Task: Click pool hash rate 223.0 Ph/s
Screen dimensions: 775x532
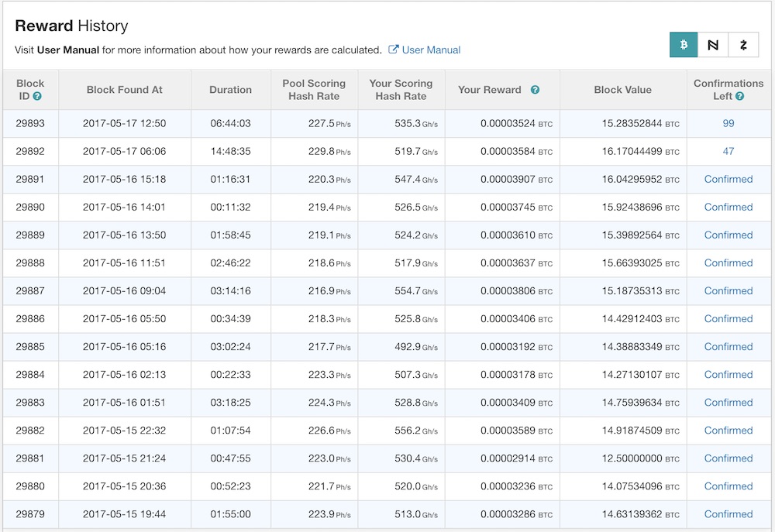Action: 329,458
